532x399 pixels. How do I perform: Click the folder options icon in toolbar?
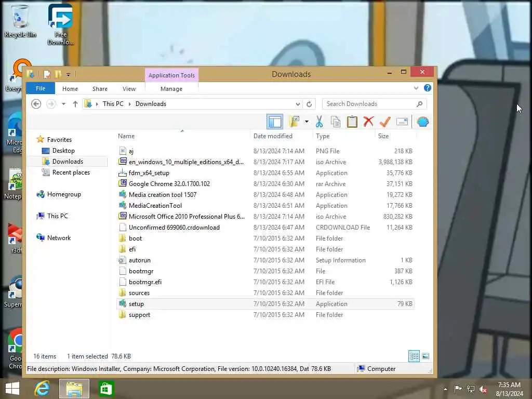[x=294, y=122]
